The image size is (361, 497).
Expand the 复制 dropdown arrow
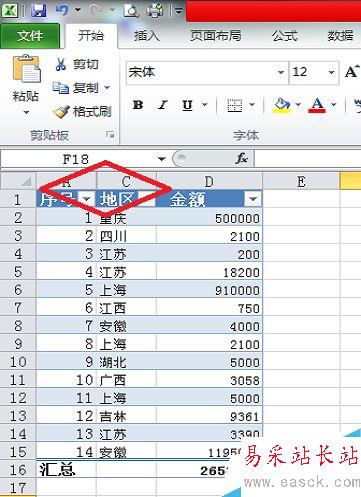[x=107, y=88]
